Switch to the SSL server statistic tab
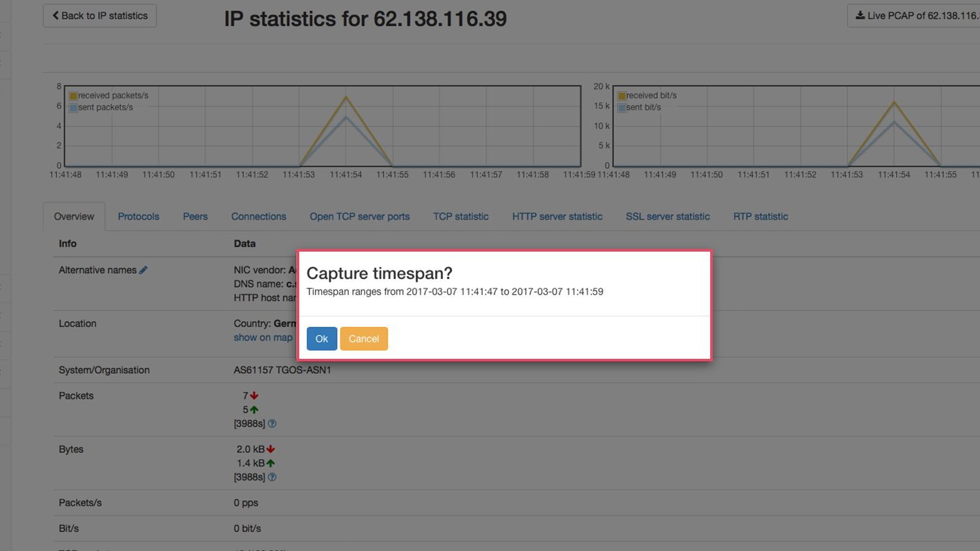This screenshot has height=551, width=980. 668,216
